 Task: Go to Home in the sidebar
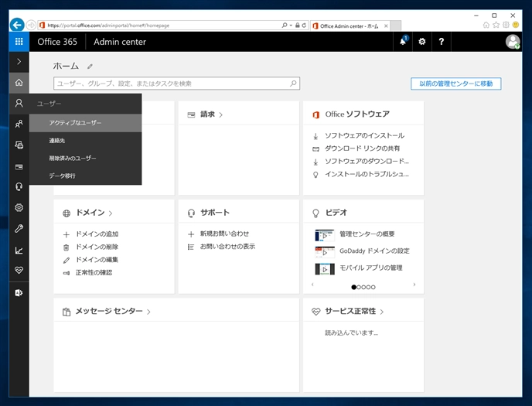(19, 83)
